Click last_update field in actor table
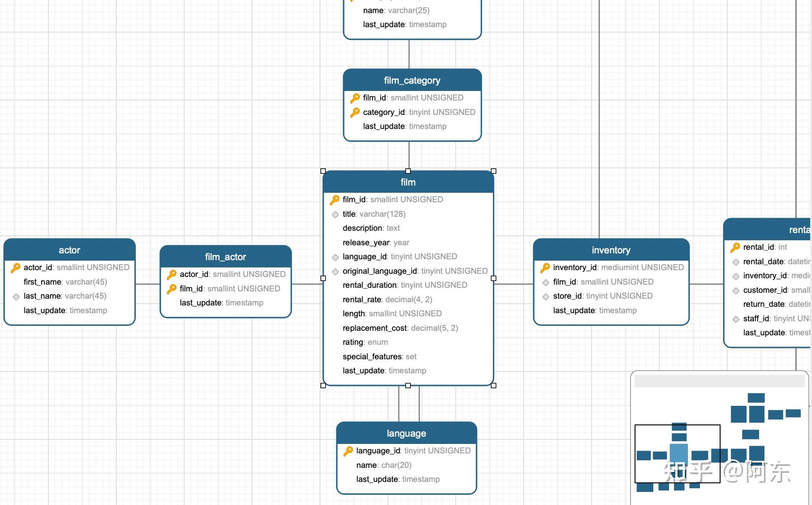Image resolution: width=812 pixels, height=505 pixels. (65, 310)
